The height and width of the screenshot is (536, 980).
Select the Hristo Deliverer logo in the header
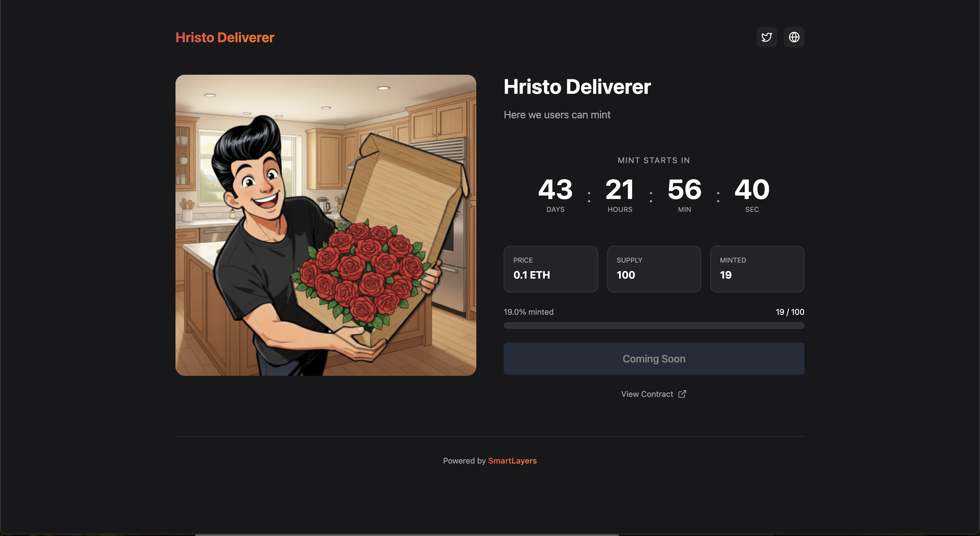[224, 37]
